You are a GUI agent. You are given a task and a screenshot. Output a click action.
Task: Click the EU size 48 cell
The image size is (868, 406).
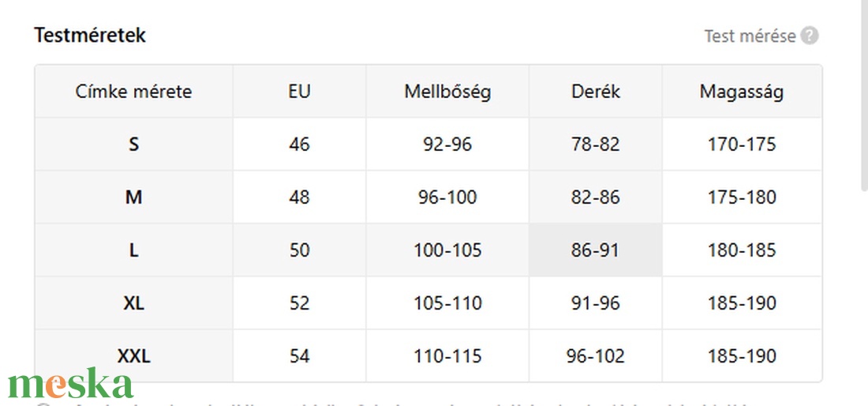coord(300,197)
